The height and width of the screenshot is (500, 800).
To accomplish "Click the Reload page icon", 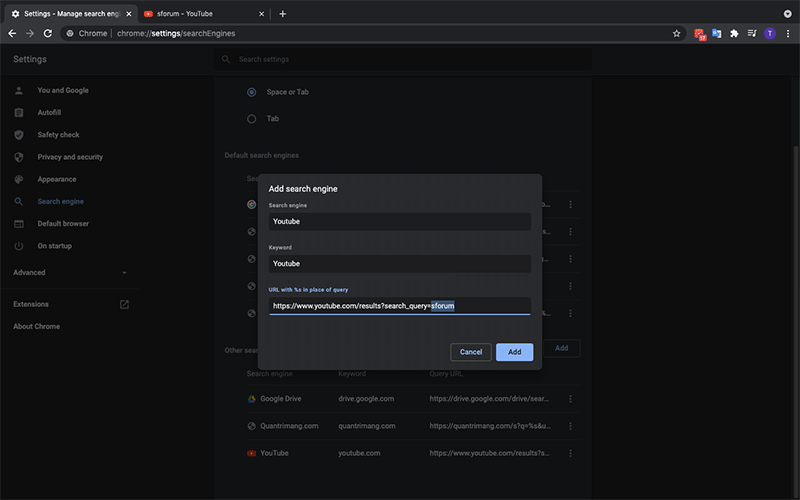I will (x=47, y=33).
